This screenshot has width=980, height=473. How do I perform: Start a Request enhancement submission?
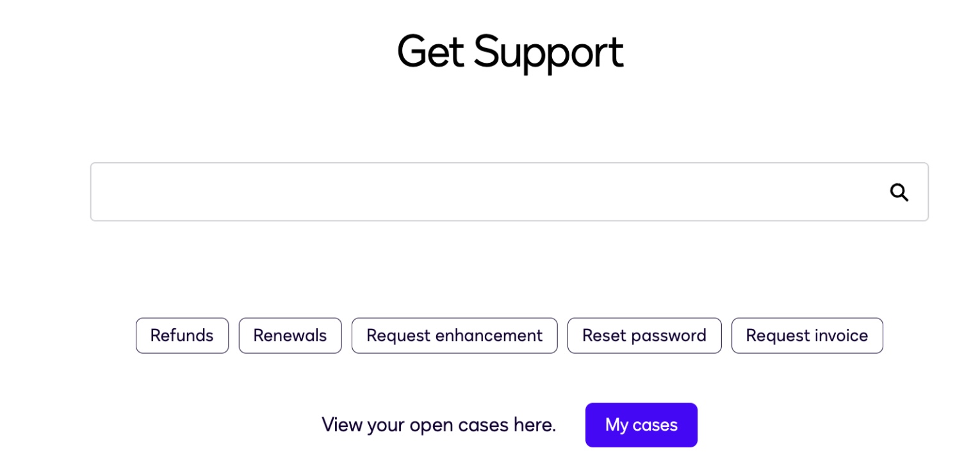(454, 336)
